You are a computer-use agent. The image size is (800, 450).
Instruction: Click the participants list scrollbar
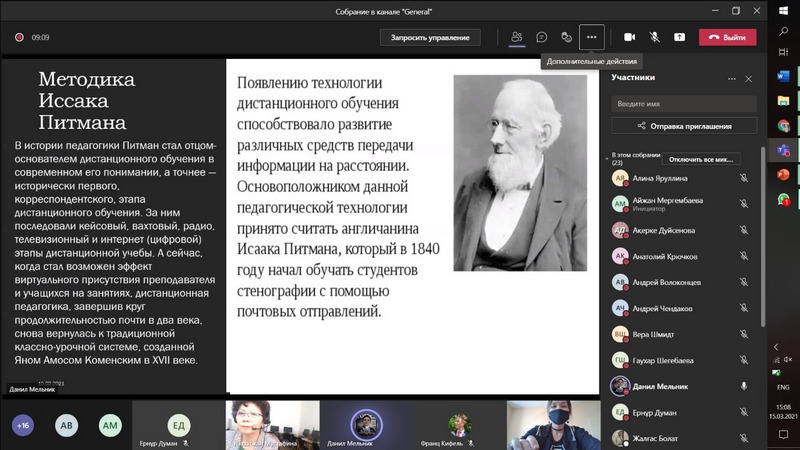[763, 237]
